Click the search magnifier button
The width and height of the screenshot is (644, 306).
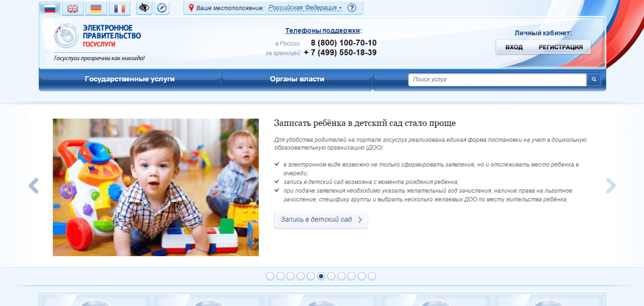click(594, 80)
